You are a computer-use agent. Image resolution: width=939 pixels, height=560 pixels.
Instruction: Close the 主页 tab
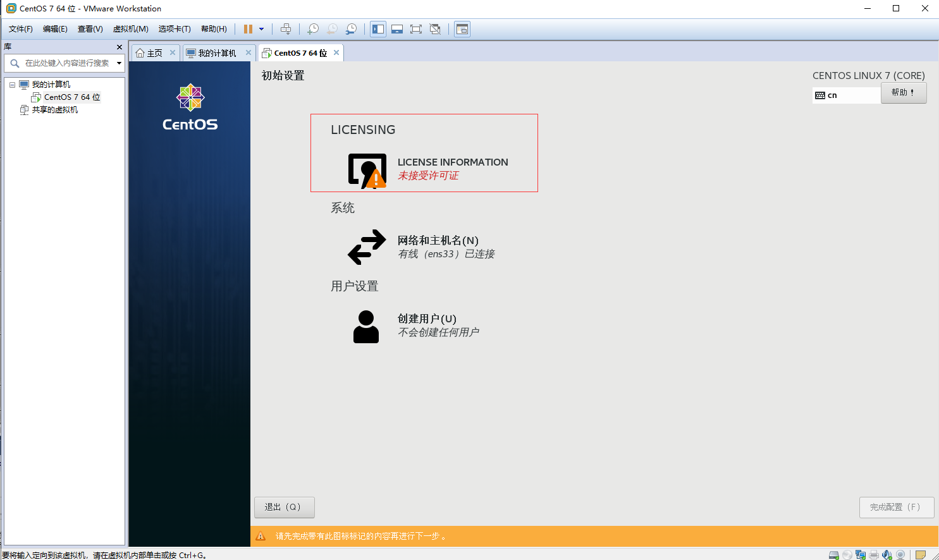[173, 52]
